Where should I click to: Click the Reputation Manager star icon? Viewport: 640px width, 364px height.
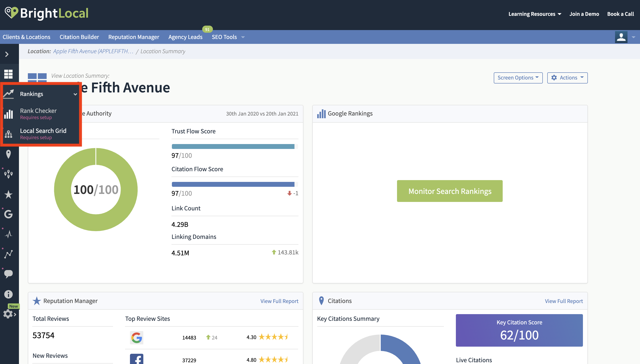pos(37,301)
